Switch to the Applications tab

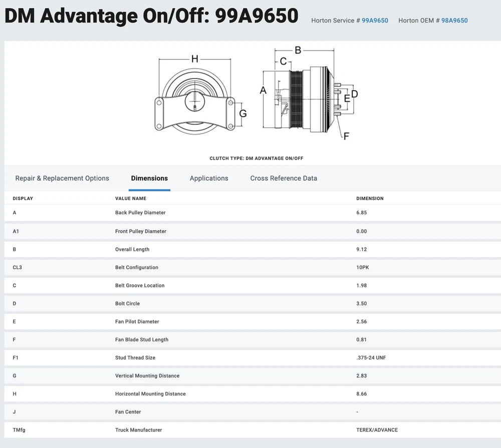[x=209, y=178]
